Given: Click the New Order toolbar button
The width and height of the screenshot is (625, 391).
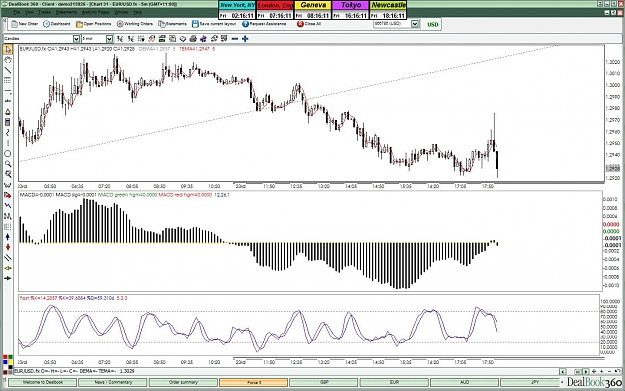Looking at the screenshot, I should 25,24.
